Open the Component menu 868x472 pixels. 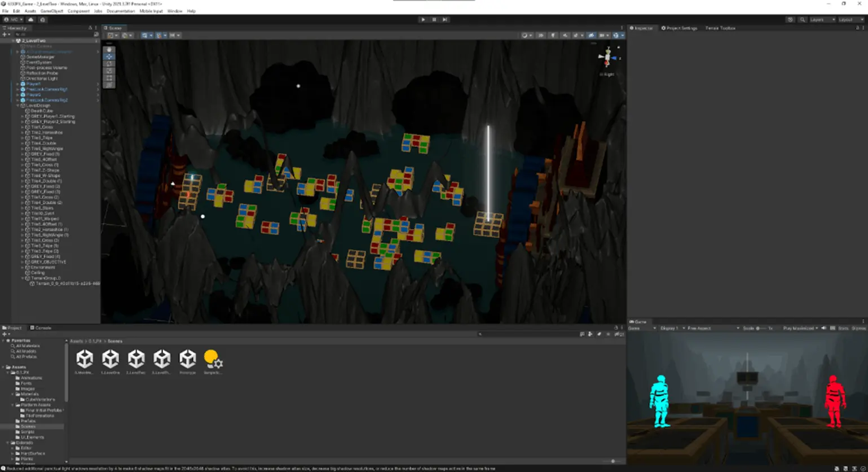78,11
